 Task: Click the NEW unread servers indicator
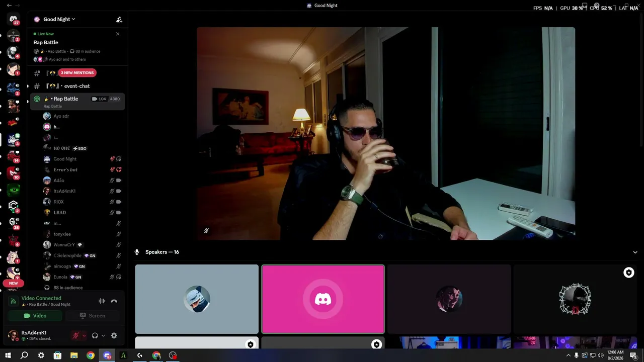[x=13, y=283]
